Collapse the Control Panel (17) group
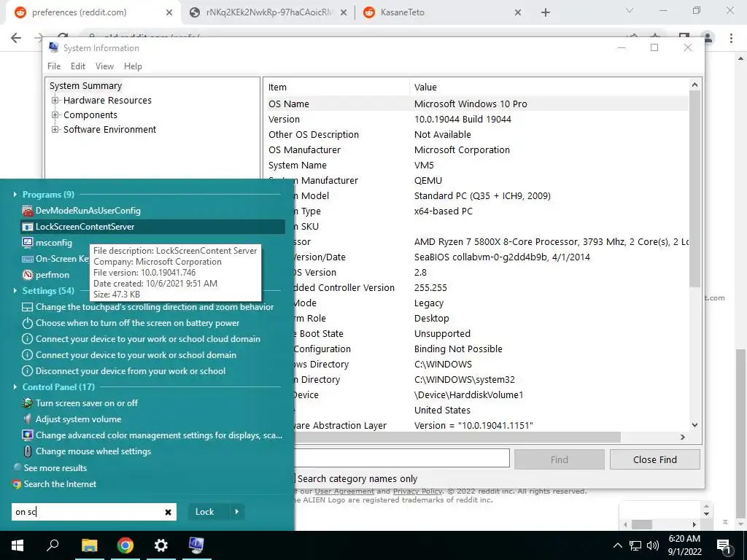 click(x=15, y=386)
